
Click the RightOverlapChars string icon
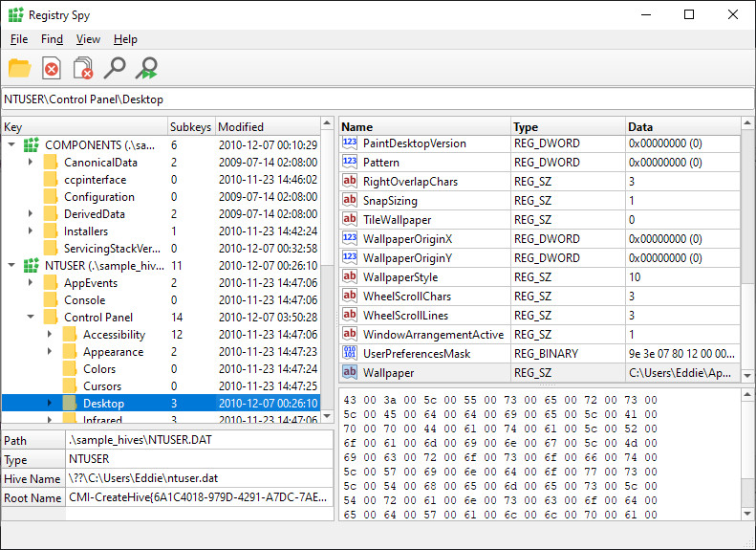pos(350,182)
